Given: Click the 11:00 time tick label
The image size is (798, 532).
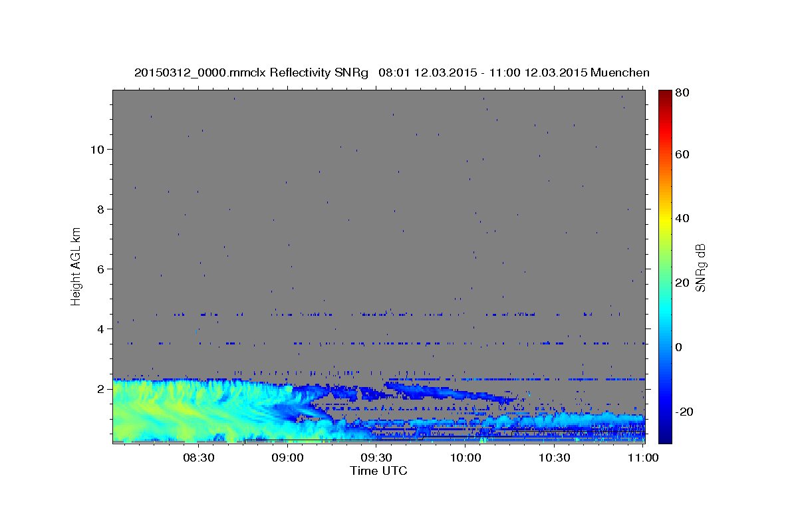Looking at the screenshot, I should click(643, 458).
